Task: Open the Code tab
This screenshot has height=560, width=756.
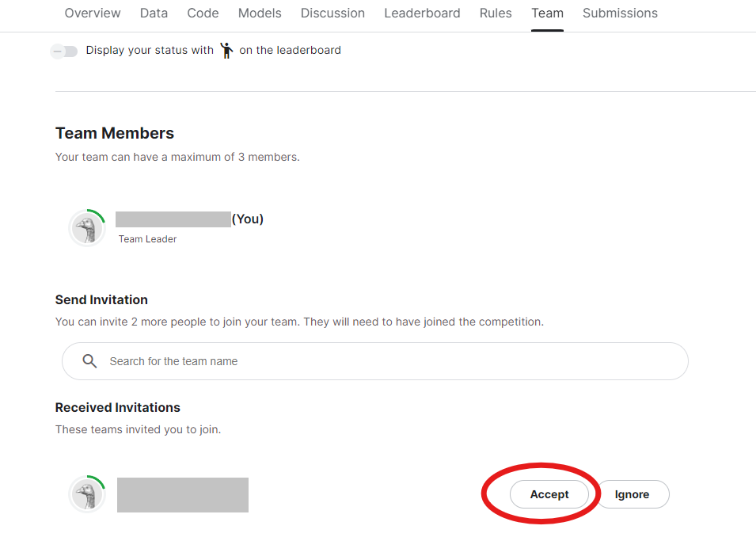Action: coord(203,13)
